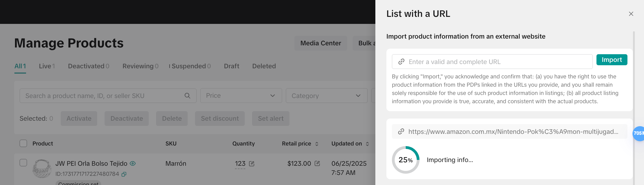Switch to the Reviewing tab
This screenshot has width=644, height=185.
pyautogui.click(x=140, y=66)
